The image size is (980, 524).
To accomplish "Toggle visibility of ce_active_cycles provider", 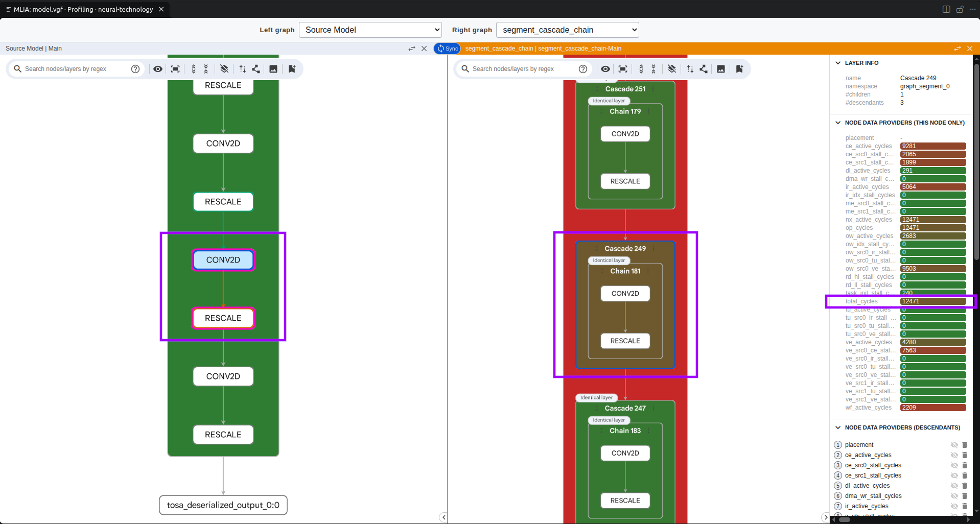I will click(954, 455).
